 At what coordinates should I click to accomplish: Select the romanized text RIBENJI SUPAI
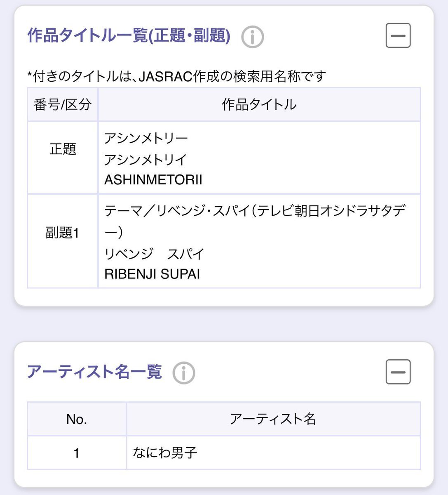[152, 274]
